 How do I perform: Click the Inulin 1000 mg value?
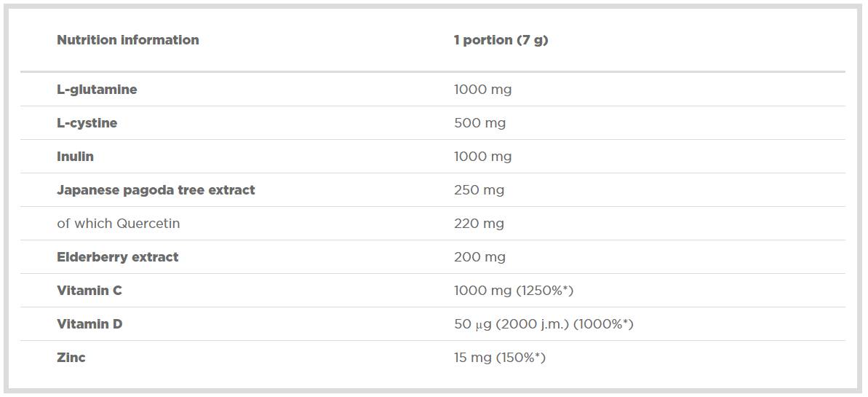(482, 157)
